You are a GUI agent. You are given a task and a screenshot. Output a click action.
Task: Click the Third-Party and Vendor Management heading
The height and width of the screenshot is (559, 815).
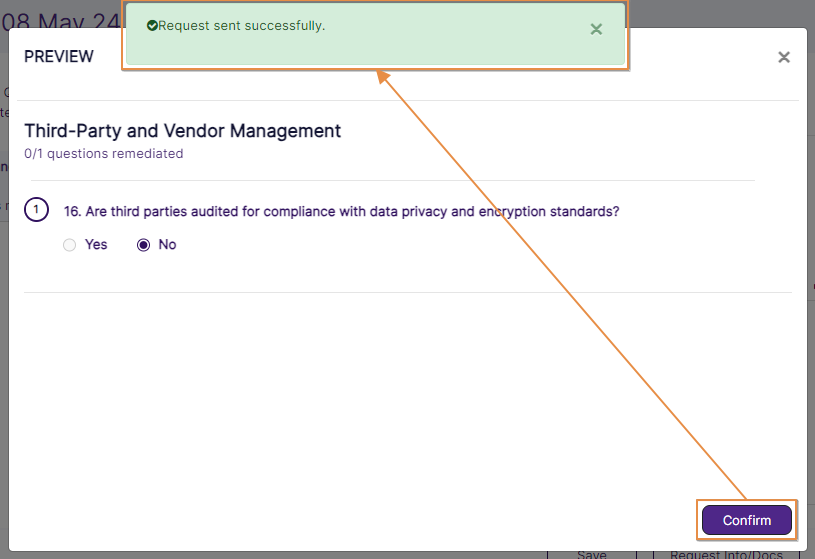pos(182,131)
